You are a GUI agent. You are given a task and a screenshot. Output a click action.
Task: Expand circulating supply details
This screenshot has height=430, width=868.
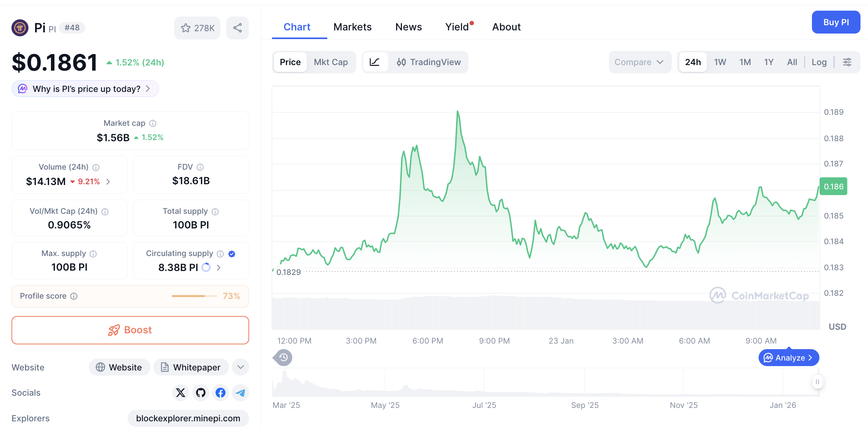[x=218, y=267]
